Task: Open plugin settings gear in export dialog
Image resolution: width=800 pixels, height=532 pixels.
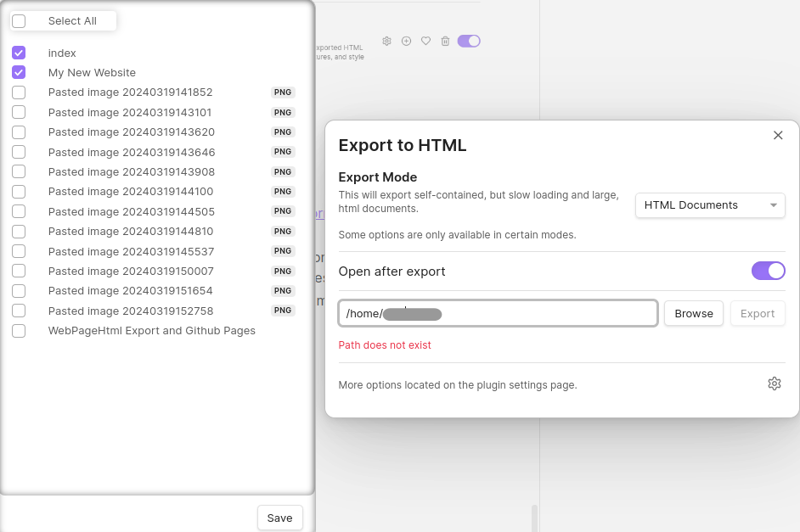Action: (x=774, y=384)
